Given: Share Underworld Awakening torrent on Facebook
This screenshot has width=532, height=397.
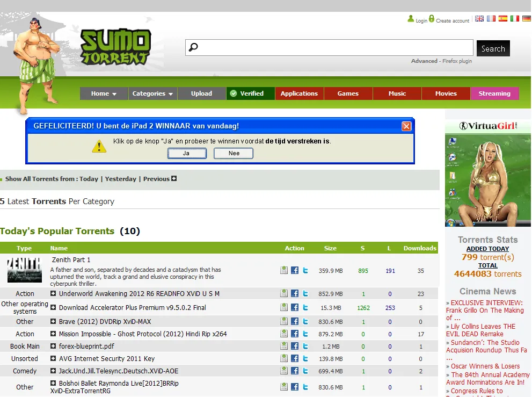Looking at the screenshot, I should [295, 294].
